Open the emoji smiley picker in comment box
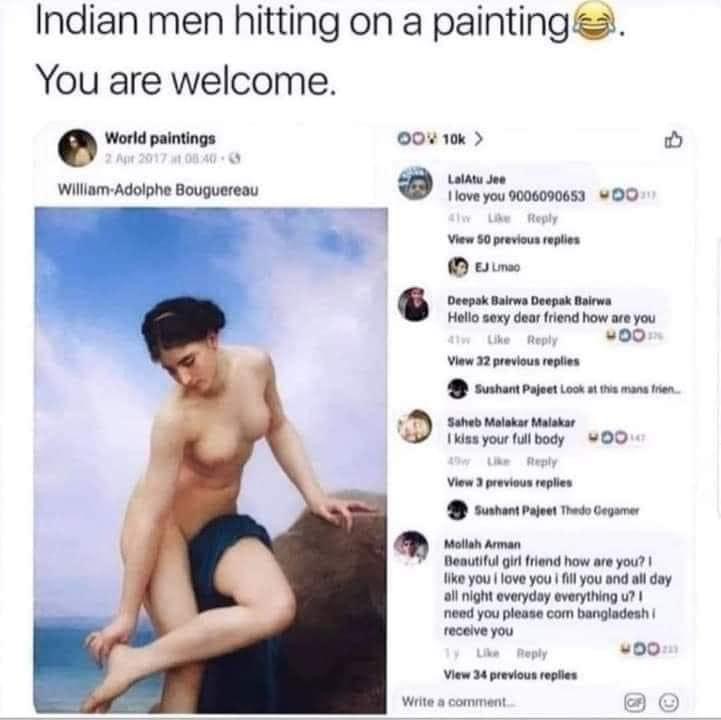Image resolution: width=721 pixels, height=720 pixels. [669, 702]
